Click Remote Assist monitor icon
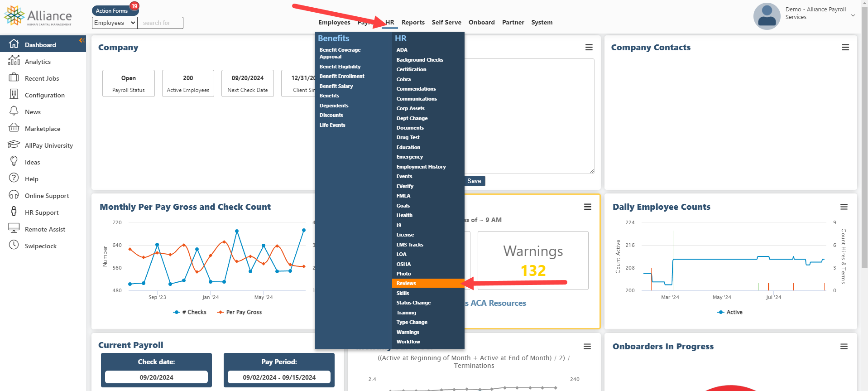Viewport: 868px width, 391px height. tap(14, 228)
